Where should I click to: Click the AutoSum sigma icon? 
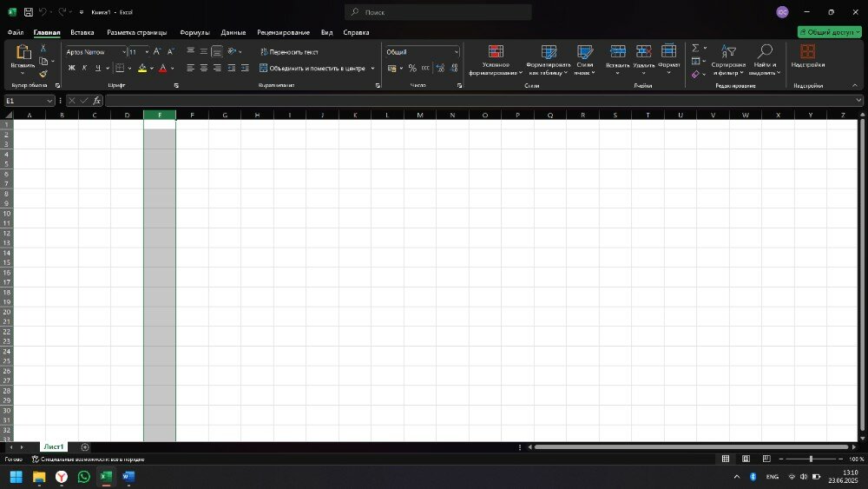(695, 48)
